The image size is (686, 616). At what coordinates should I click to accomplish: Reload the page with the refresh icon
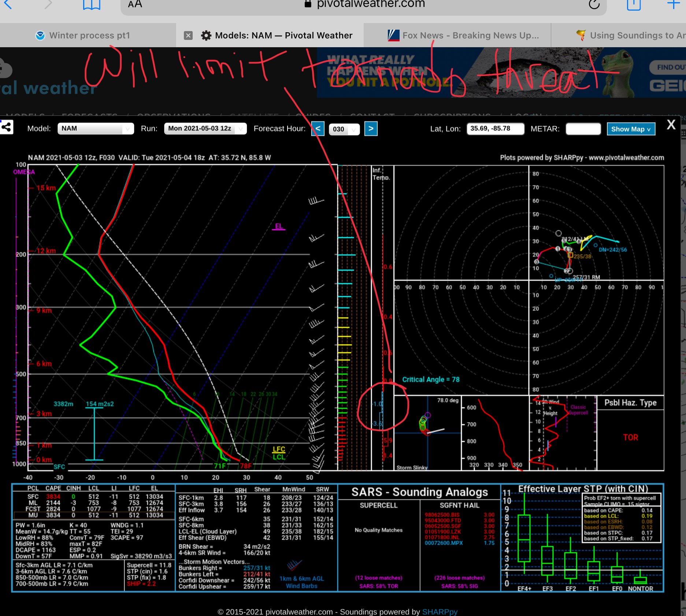point(594,4)
